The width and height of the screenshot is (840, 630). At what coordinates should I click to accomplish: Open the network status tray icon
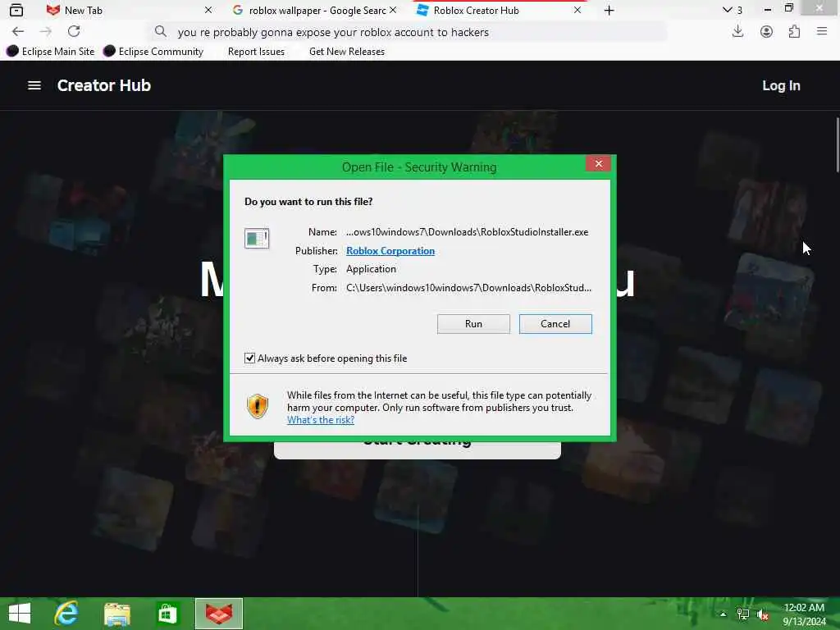[x=743, y=614]
